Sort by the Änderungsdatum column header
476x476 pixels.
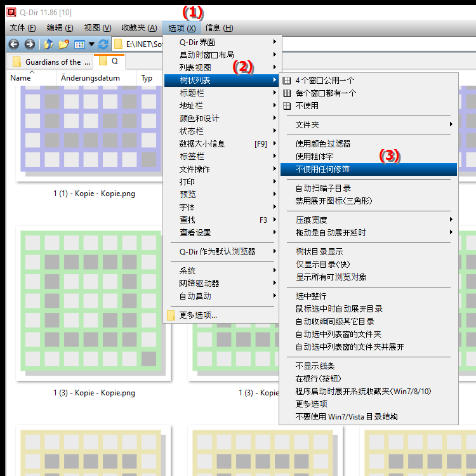tap(96, 78)
